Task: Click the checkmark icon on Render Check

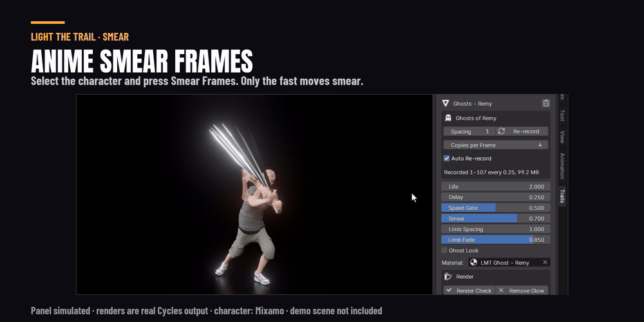Action: pos(450,290)
